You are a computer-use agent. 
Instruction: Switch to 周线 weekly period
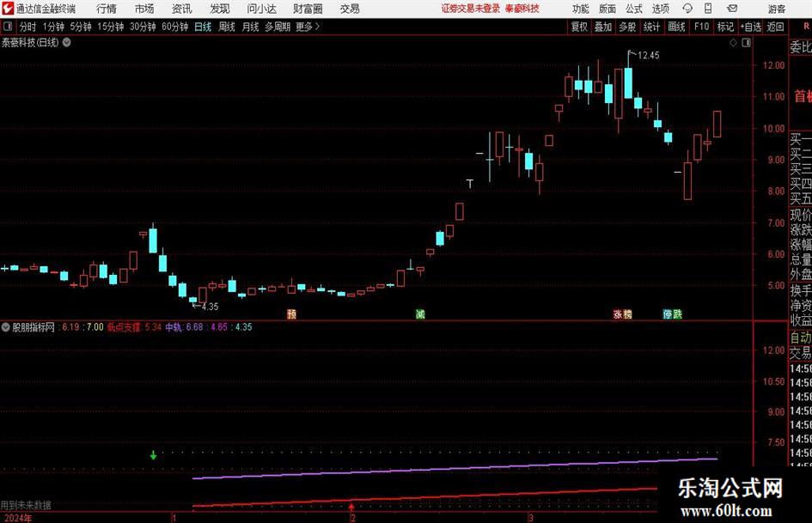(226, 27)
